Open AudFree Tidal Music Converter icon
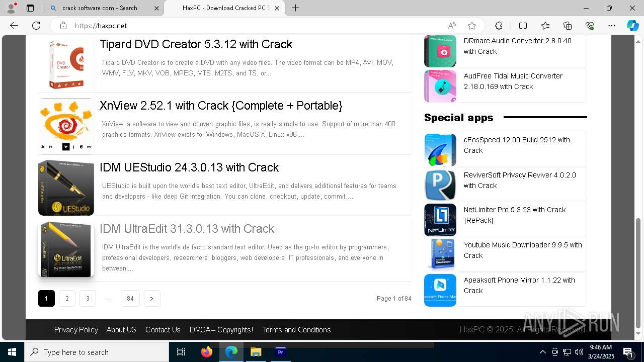This screenshot has width=644, height=362. click(440, 86)
